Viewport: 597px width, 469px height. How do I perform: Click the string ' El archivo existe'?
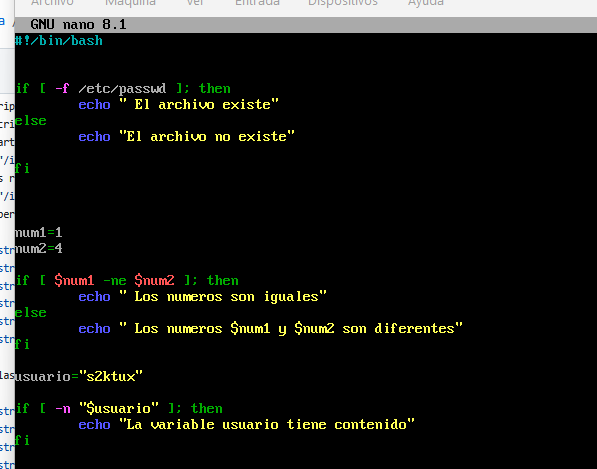click(x=199, y=105)
